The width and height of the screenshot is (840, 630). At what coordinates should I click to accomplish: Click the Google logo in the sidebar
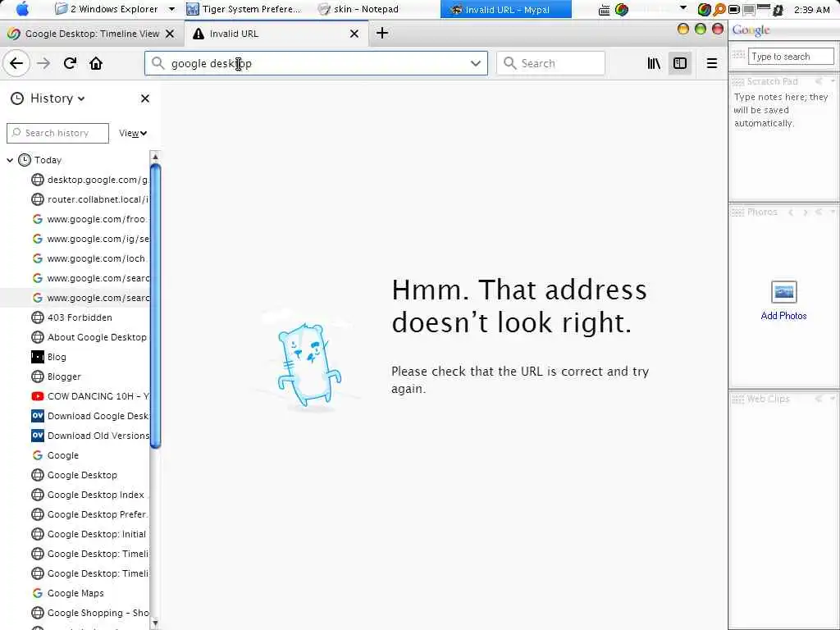(751, 30)
